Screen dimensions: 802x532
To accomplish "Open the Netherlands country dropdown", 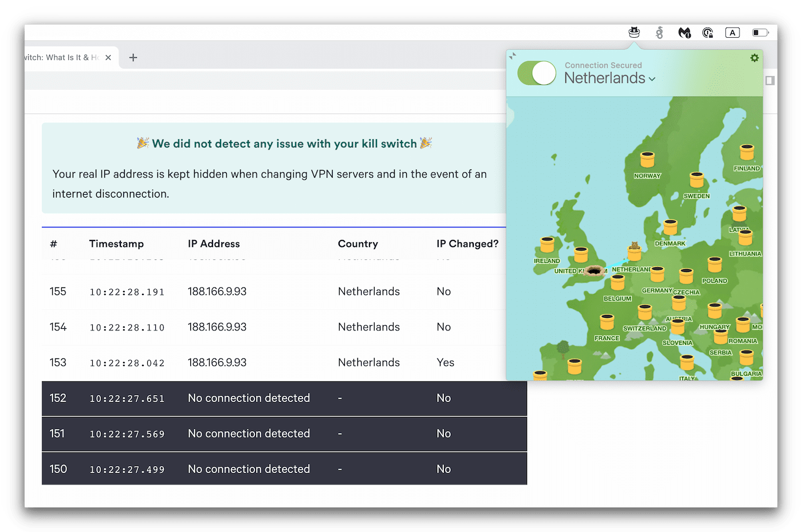I will pos(610,78).
